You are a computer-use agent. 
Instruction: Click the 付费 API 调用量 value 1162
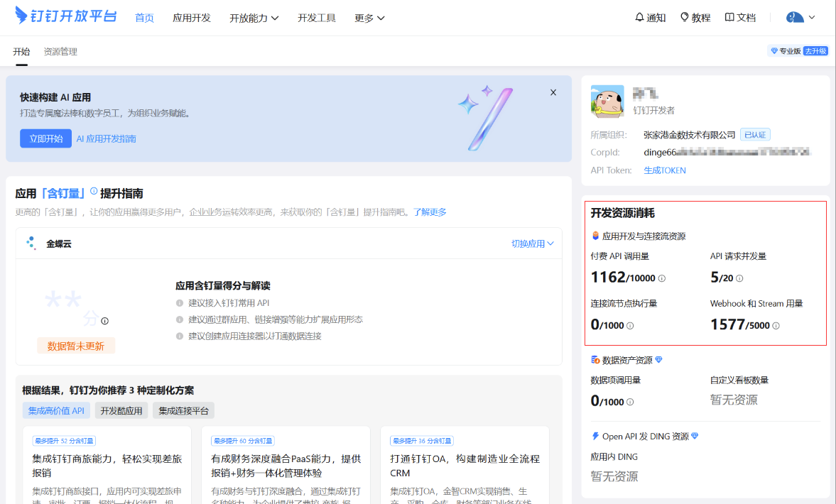[x=608, y=277]
